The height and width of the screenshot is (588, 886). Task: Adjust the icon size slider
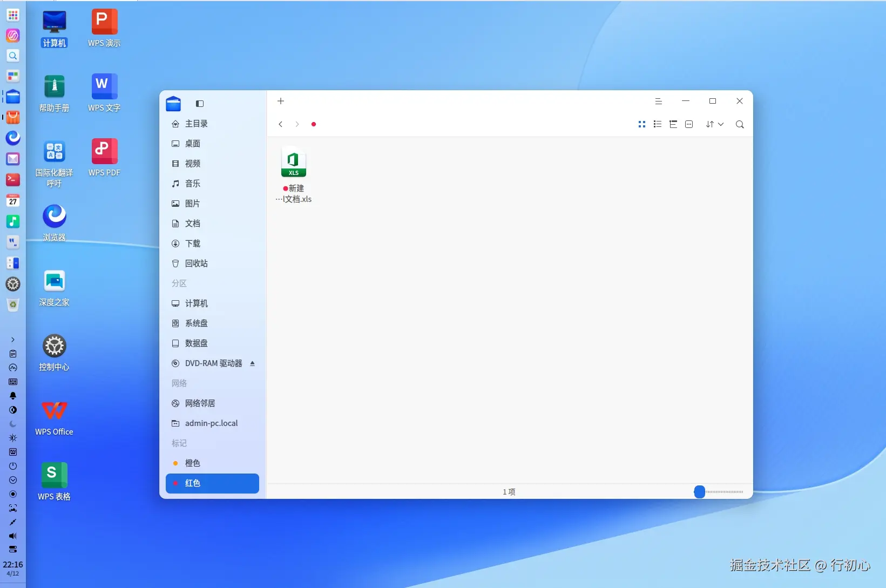point(700,492)
